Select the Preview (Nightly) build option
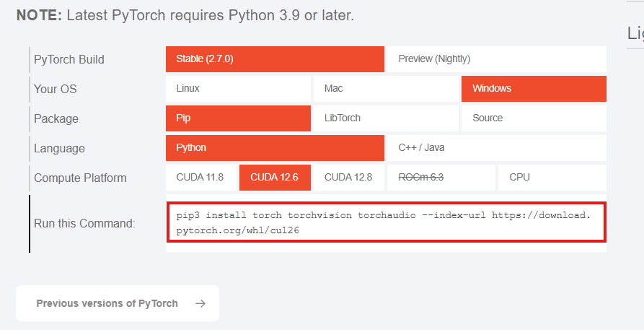 497,58
